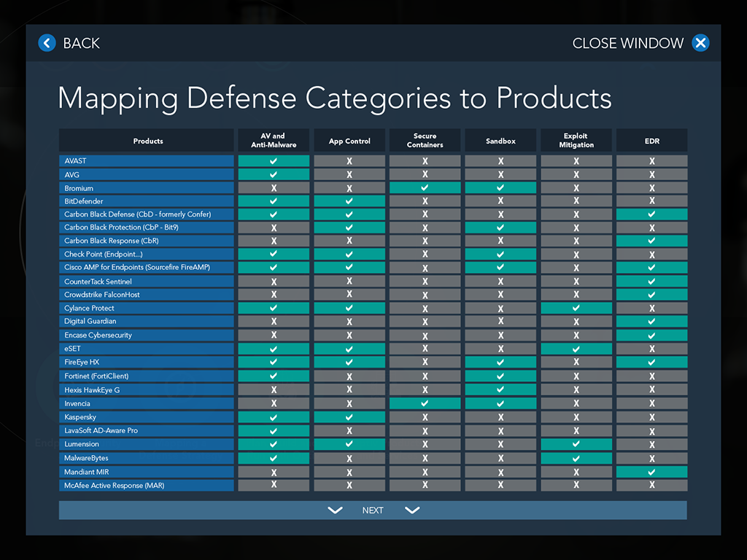Click AVAST's AV and Anti-Malware checkmark
The height and width of the screenshot is (560, 747).
click(x=274, y=161)
